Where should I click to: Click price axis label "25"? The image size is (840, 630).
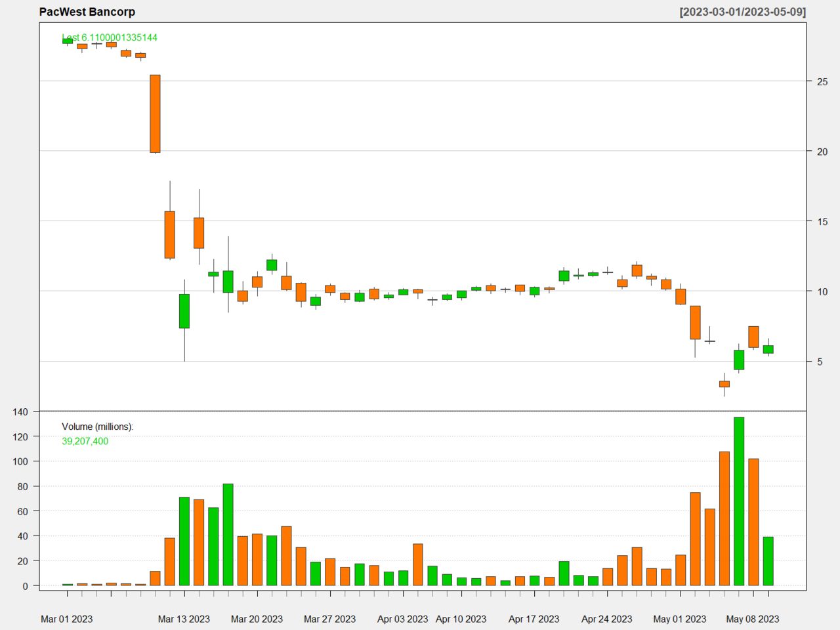(x=822, y=81)
